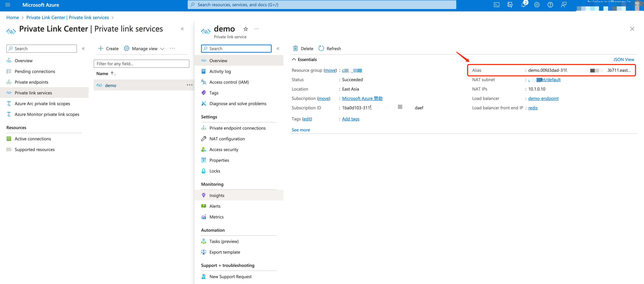Open the Activity log blade
The width and height of the screenshot is (644, 284).
(220, 71)
